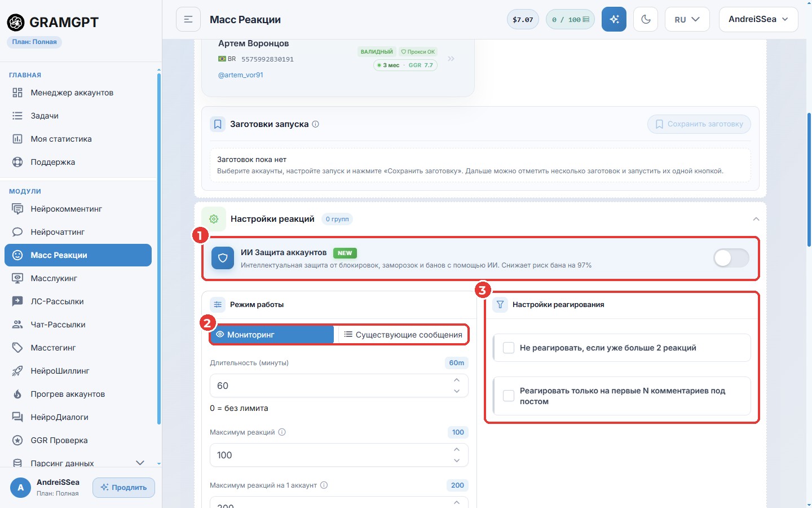Viewport: 812px width, 508px height.
Task: Switch to dark mode moon icon
Action: pyautogui.click(x=646, y=19)
